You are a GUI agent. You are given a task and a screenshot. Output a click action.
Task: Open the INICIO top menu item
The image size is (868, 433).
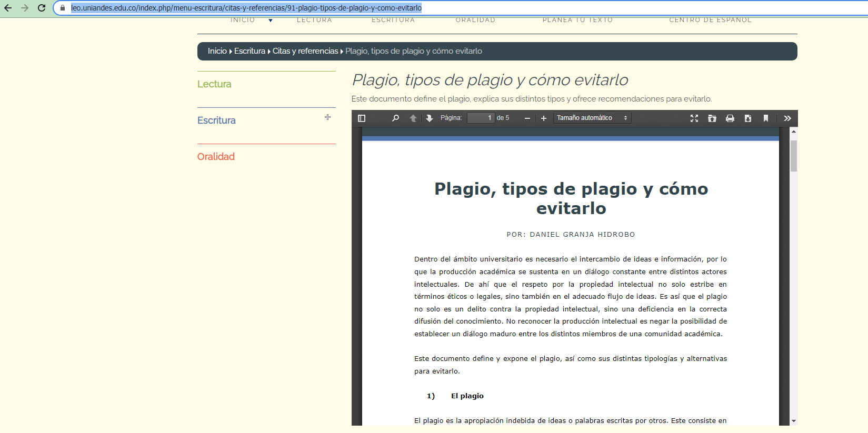[x=243, y=20]
